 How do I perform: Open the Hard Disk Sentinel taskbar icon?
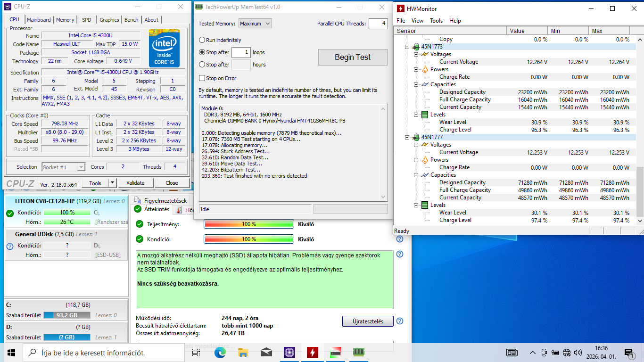point(336,352)
